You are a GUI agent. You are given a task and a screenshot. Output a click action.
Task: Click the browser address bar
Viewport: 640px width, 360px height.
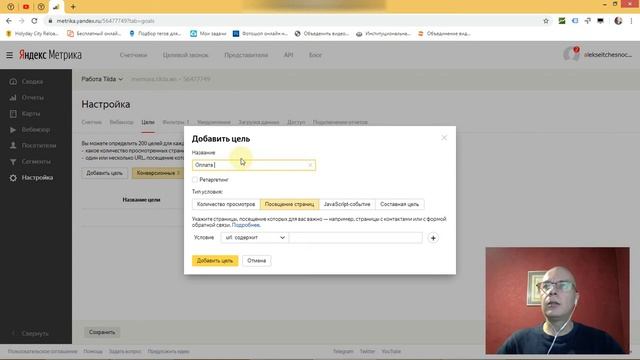294,21
